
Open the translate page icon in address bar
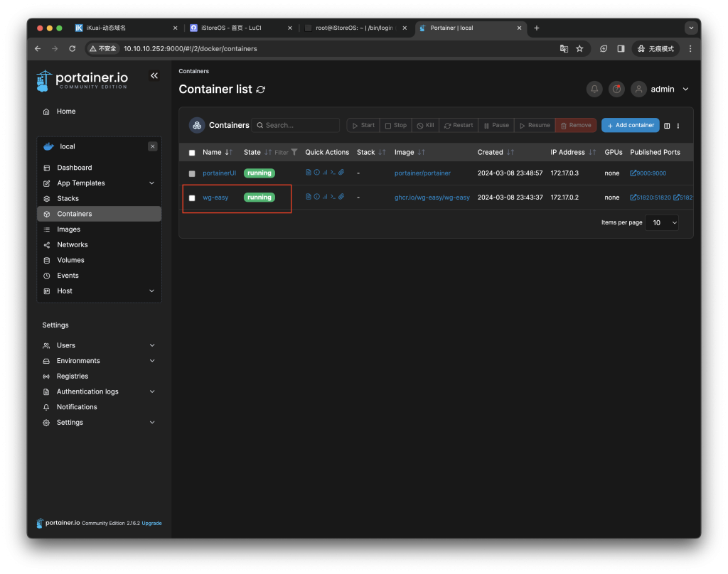coord(564,49)
